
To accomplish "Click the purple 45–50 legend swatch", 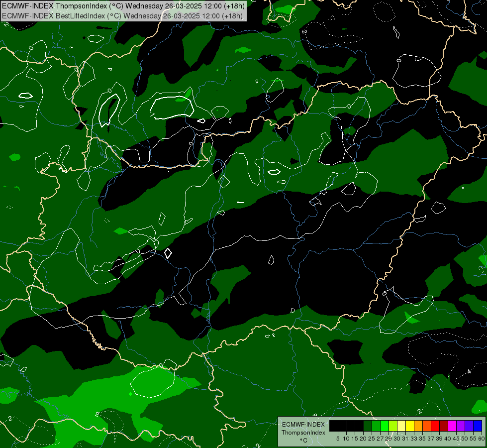I will click(x=461, y=426).
